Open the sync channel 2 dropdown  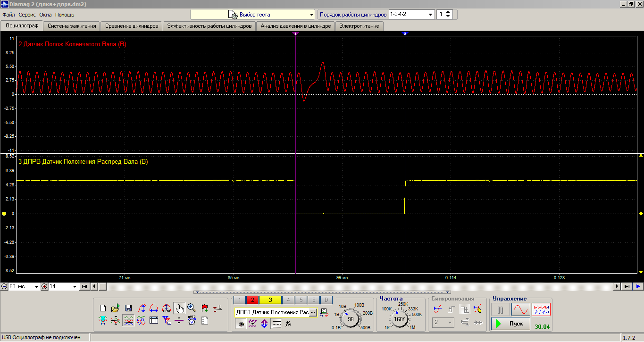[x=443, y=323]
